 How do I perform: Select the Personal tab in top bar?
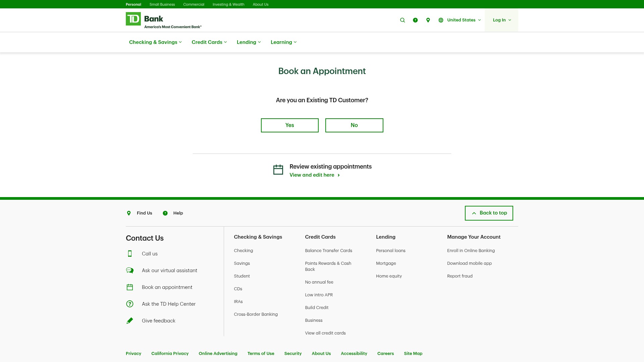133,4
